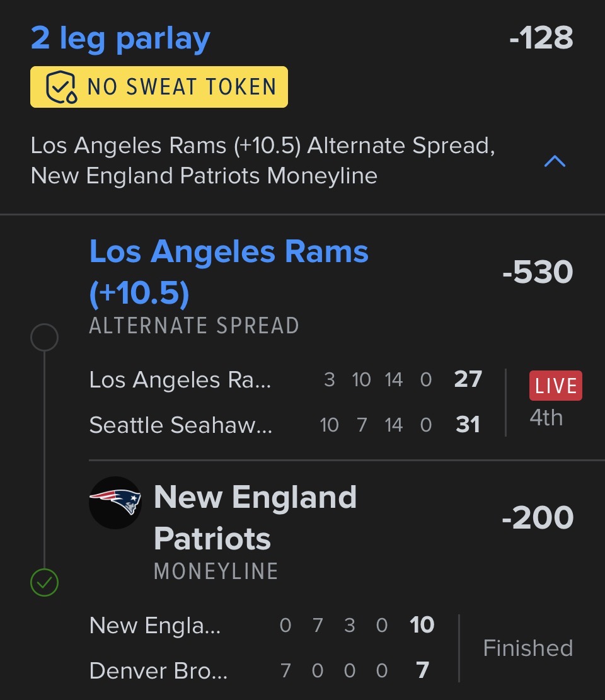
Task: Click the red LIVE badge
Action: (x=555, y=386)
